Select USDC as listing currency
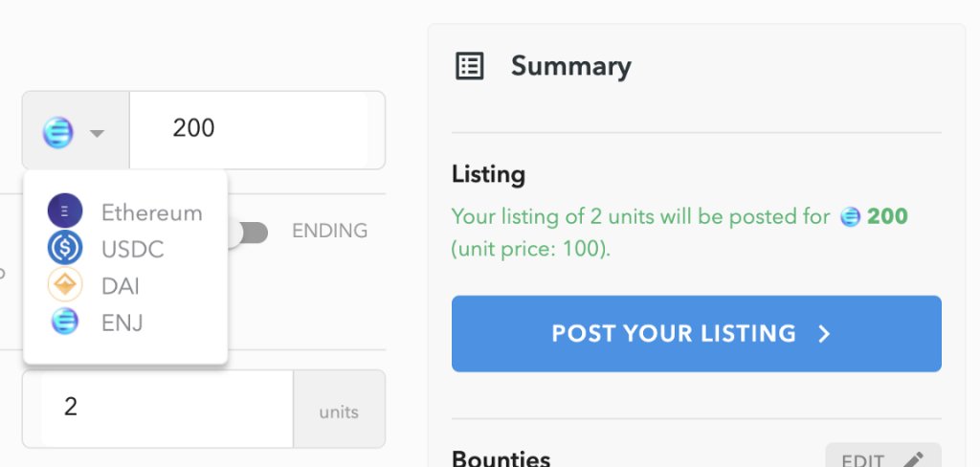This screenshot has width=980, height=467. coord(132,250)
